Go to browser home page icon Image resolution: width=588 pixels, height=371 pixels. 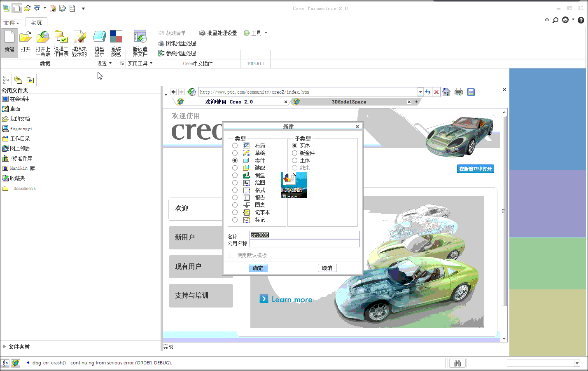446,92
